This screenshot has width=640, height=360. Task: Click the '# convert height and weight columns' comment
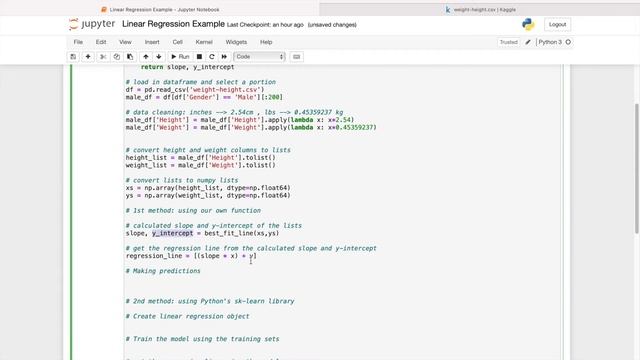[208, 150]
